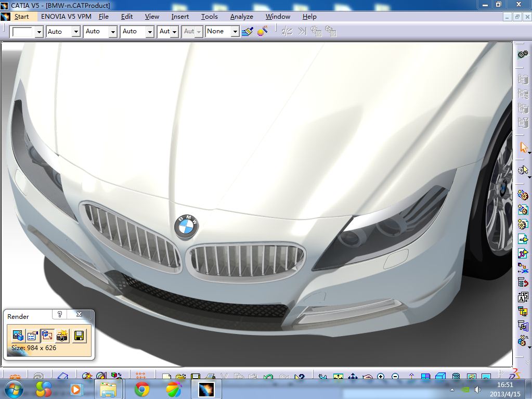Viewport: 532px width, 399px height.
Task: Expand the third Auto dropdown
Action: click(x=150, y=32)
